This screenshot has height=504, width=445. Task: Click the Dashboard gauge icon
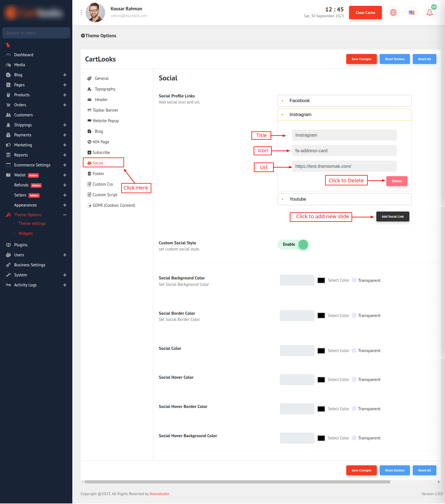click(x=8, y=55)
